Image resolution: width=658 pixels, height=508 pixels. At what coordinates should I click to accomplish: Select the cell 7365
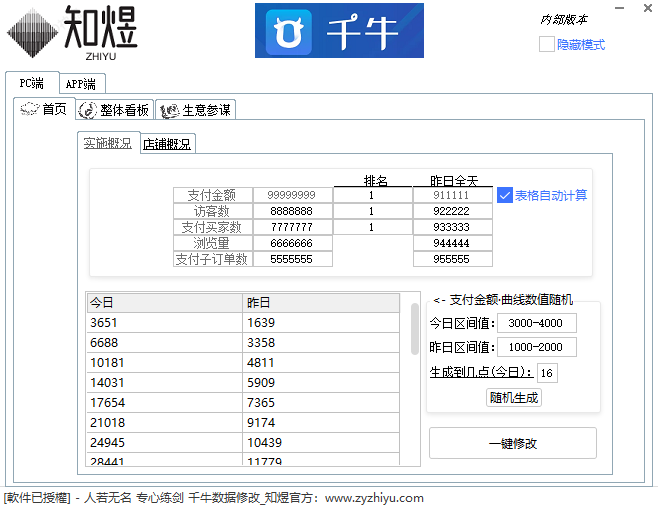[x=321, y=403]
